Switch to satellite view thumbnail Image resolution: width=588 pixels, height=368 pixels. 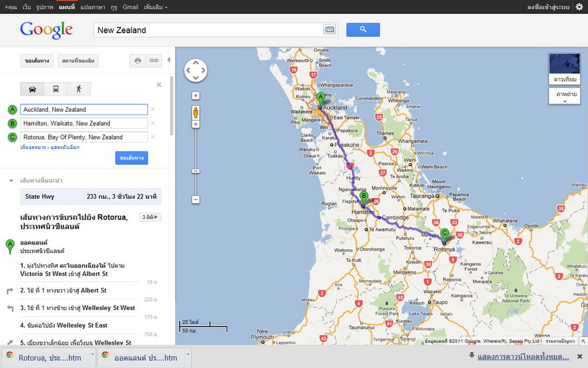[x=564, y=69]
